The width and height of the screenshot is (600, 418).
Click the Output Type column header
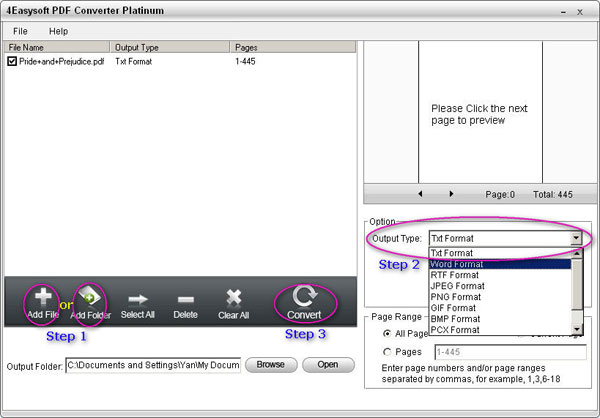pyautogui.click(x=170, y=47)
